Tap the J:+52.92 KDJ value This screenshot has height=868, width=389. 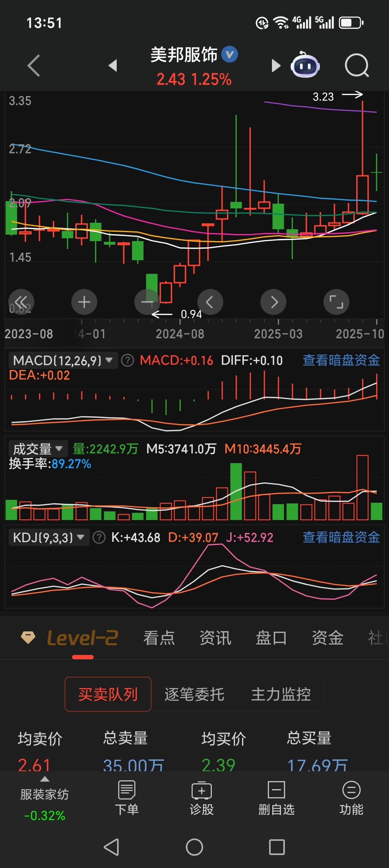tap(250, 538)
